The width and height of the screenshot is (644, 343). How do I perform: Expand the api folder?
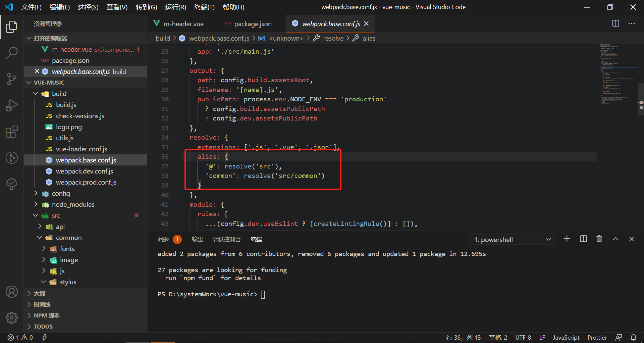(x=40, y=227)
